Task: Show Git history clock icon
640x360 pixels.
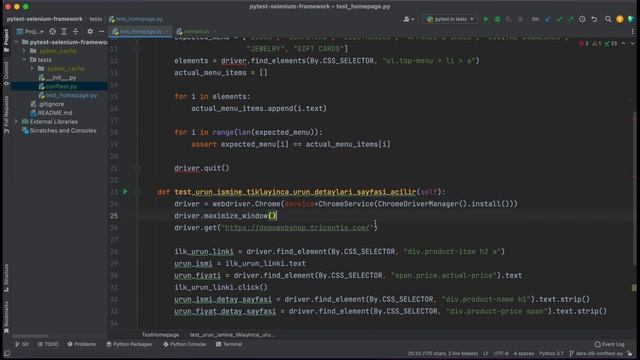Action: point(582,19)
